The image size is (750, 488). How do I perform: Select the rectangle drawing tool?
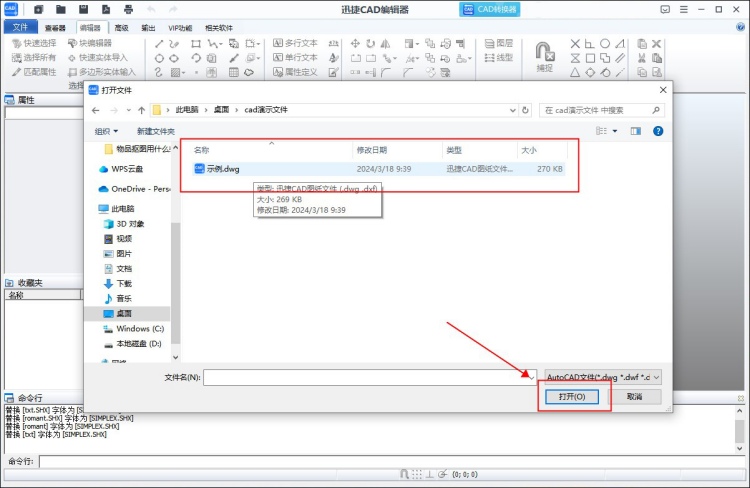196,44
